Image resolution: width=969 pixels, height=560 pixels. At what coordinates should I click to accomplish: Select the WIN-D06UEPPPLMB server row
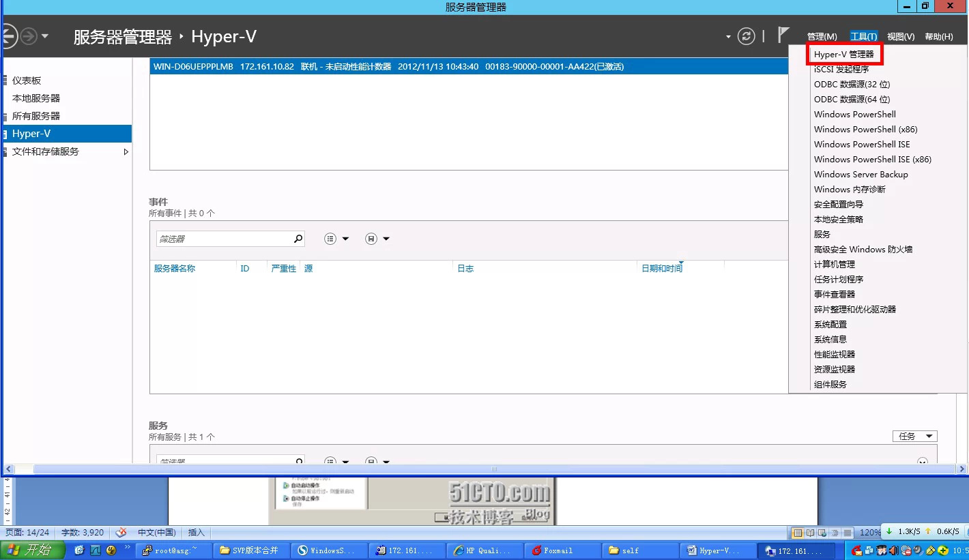(469, 67)
